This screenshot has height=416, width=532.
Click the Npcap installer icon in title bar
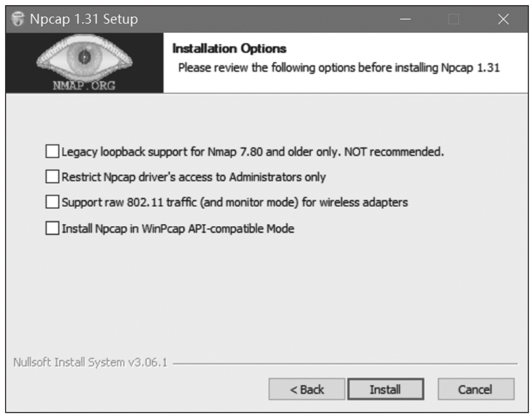pos(18,20)
